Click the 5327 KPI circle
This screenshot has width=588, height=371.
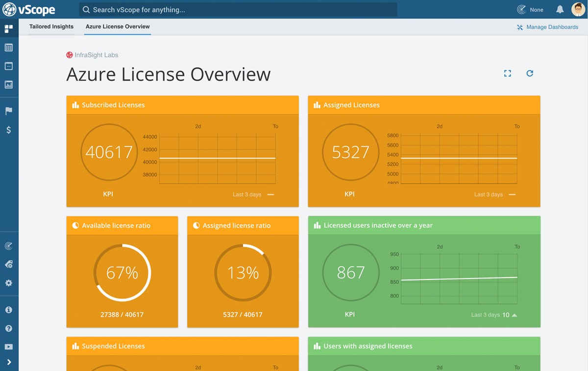click(350, 152)
